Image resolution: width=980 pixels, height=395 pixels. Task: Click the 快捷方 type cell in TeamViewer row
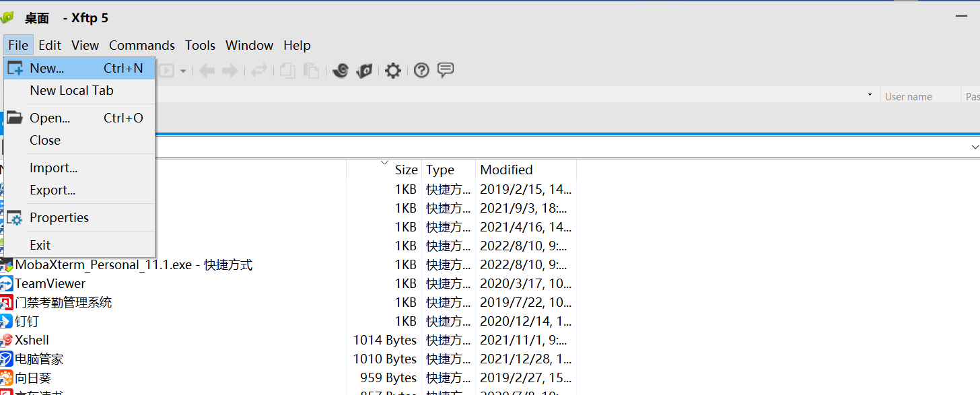click(448, 284)
